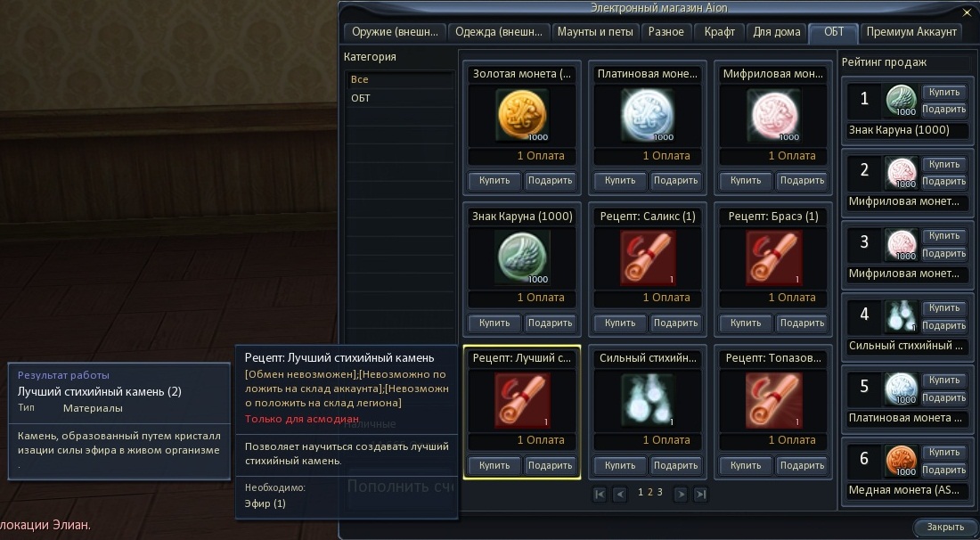Image resolution: width=980 pixels, height=540 pixels.
Task: Click the Сильный стихийный камень crystal icon
Action: (648, 400)
